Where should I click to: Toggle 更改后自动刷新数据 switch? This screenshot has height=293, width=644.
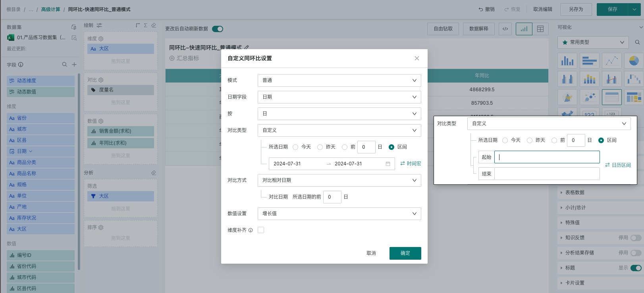[218, 29]
